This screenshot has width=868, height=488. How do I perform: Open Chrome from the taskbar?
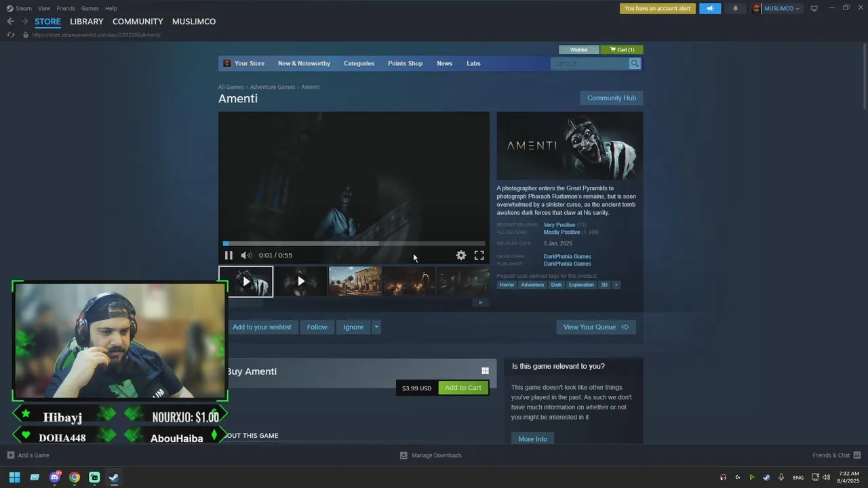pos(75,477)
